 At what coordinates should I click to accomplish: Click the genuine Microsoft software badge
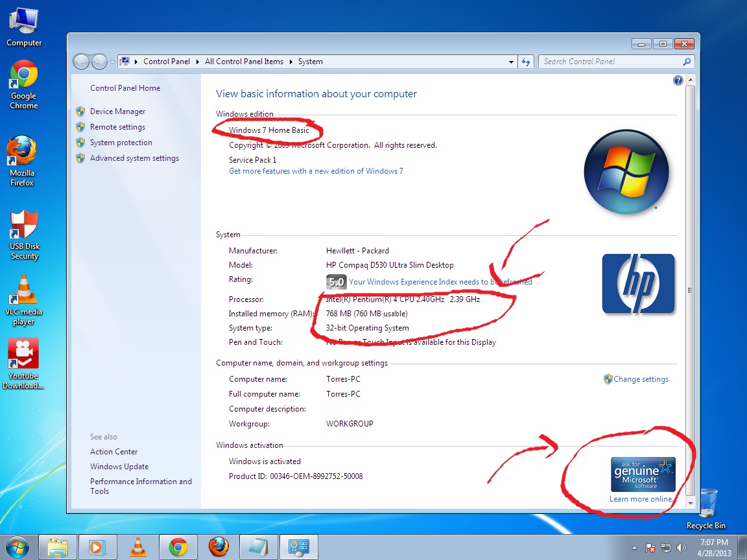[x=643, y=474]
